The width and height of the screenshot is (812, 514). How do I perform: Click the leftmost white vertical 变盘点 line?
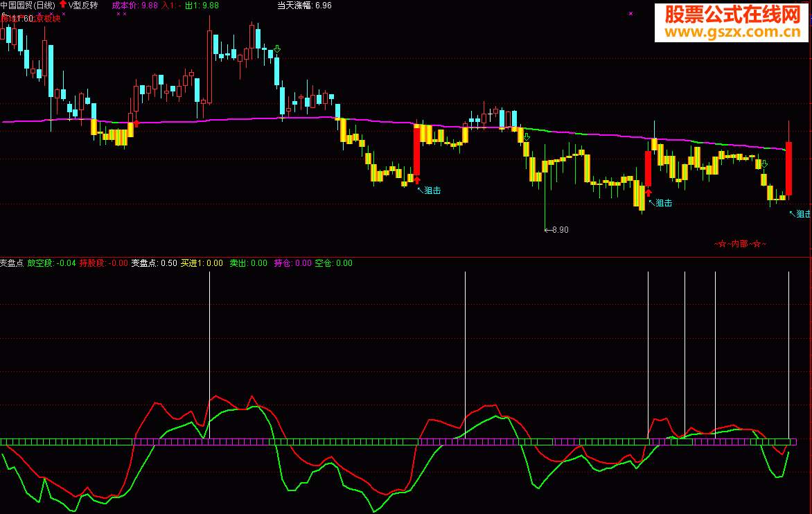pos(210,355)
